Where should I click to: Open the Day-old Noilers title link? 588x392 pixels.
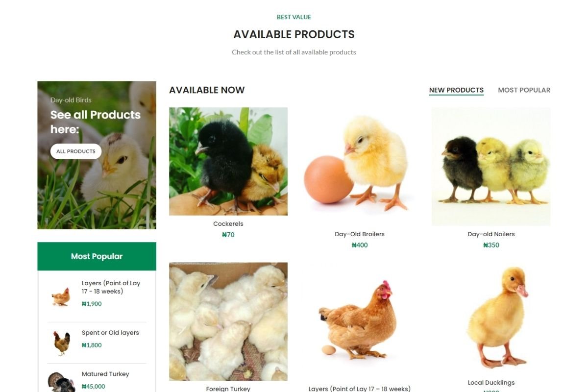pos(491,234)
